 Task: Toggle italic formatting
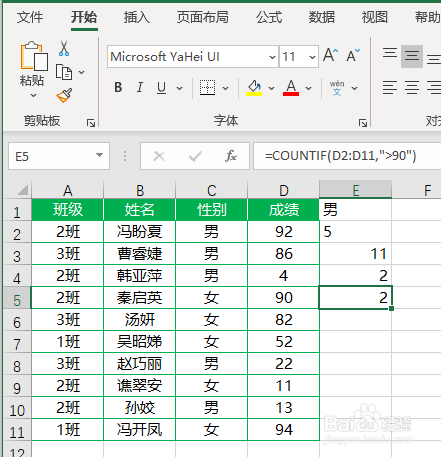tap(140, 88)
